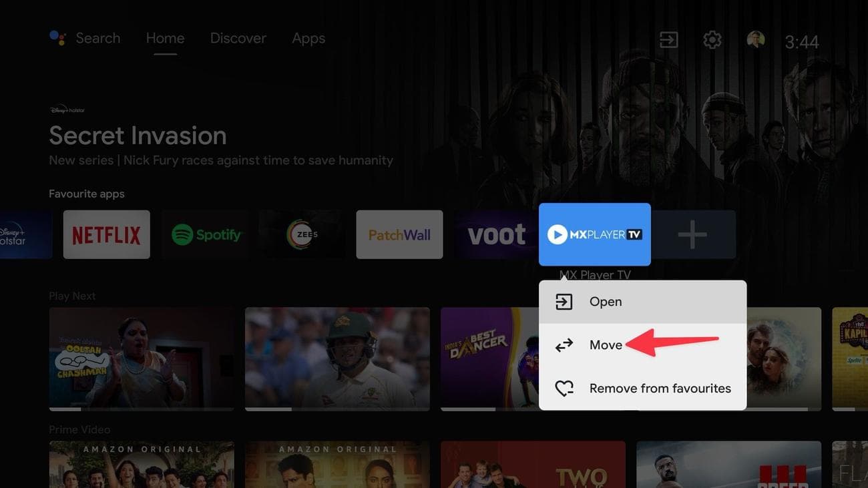868x488 pixels.
Task: Open Spotify from favourite apps
Action: tap(205, 234)
